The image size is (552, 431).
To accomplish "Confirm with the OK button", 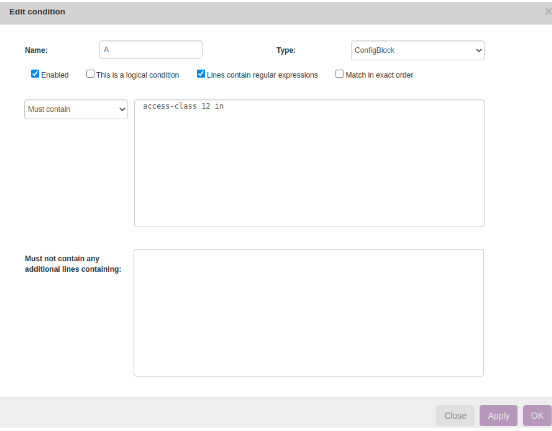I will pos(537,416).
